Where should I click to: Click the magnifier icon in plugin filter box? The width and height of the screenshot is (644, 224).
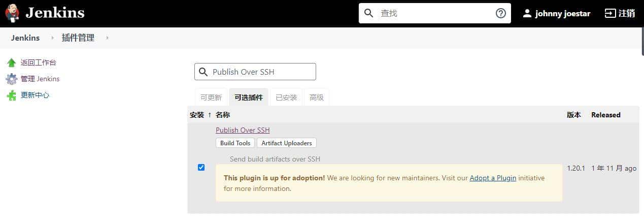(x=203, y=72)
